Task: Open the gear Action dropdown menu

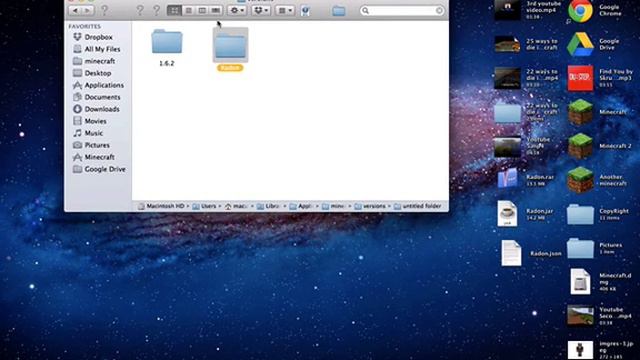Action: [x=237, y=11]
